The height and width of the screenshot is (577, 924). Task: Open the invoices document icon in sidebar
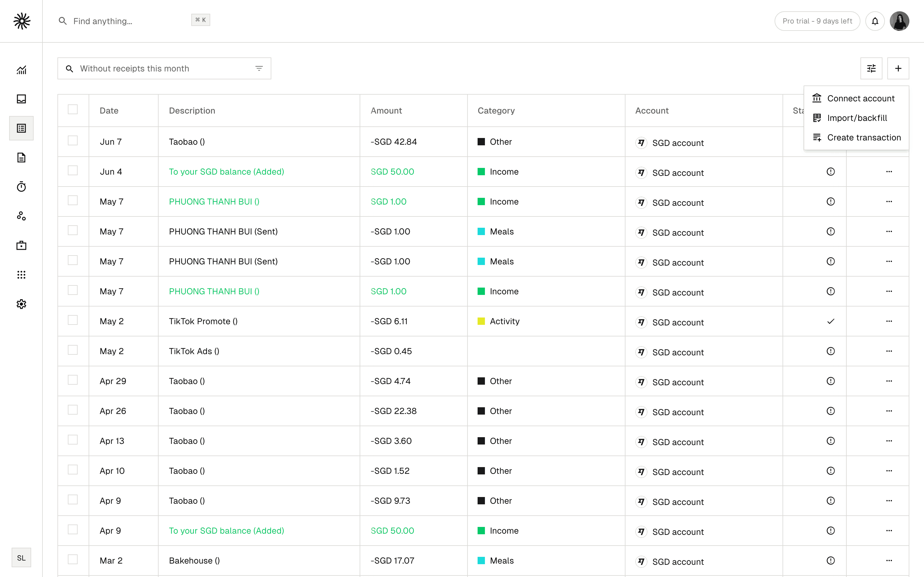[x=21, y=158]
